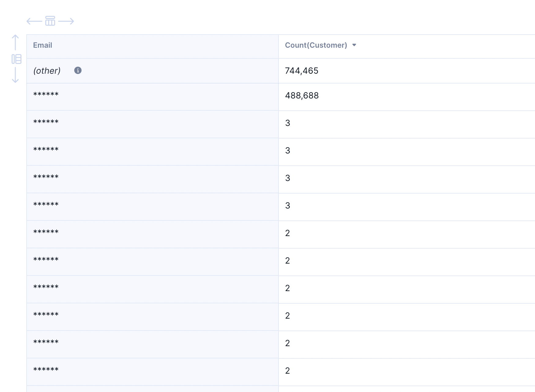Select the 744,465 count cell

[407, 71]
